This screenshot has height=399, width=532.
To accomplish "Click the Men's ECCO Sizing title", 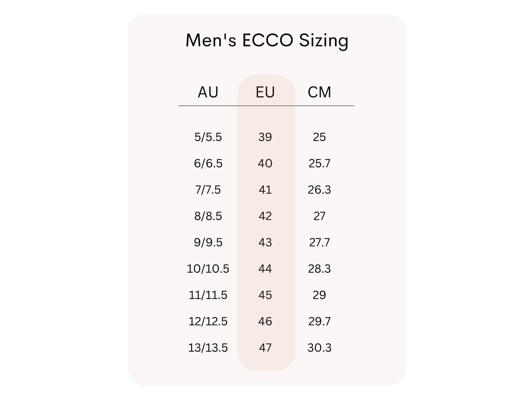I will coord(267,40).
